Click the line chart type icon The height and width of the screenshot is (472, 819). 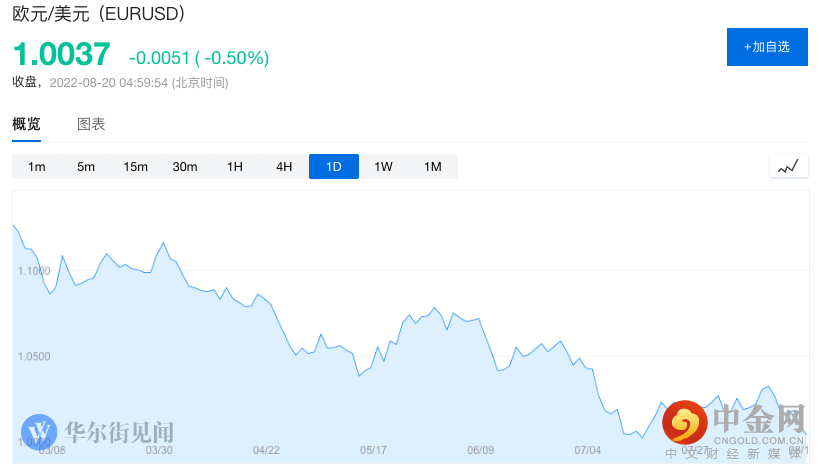click(788, 167)
